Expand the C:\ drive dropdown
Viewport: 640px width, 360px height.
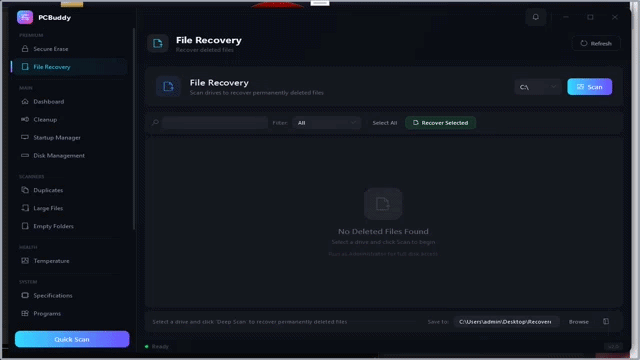(x=538, y=87)
